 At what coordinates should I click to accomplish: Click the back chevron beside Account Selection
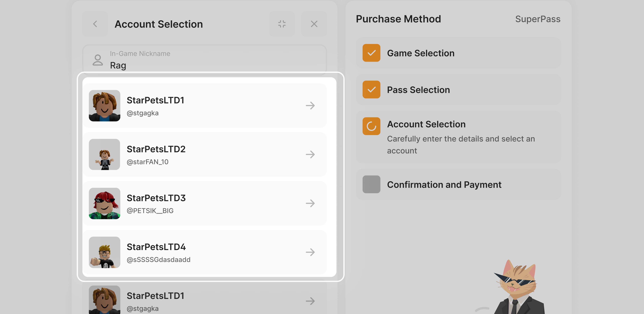point(95,24)
